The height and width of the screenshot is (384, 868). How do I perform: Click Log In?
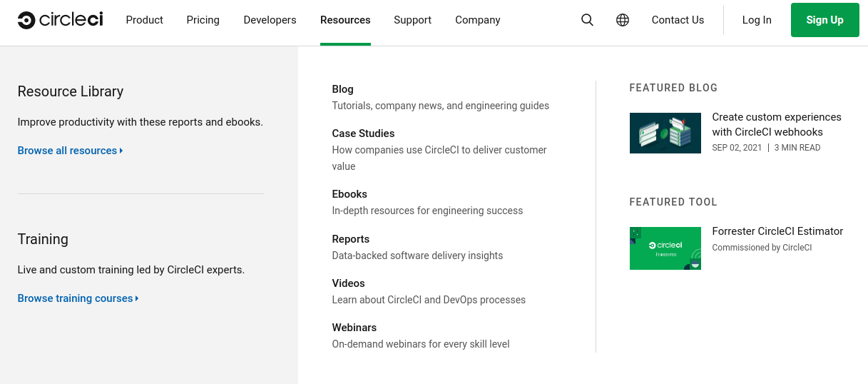point(757,20)
